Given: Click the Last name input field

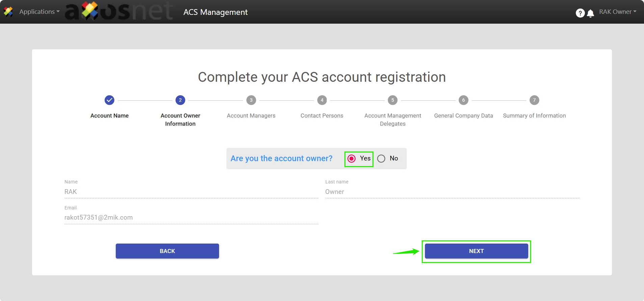Looking at the screenshot, I should point(452,192).
